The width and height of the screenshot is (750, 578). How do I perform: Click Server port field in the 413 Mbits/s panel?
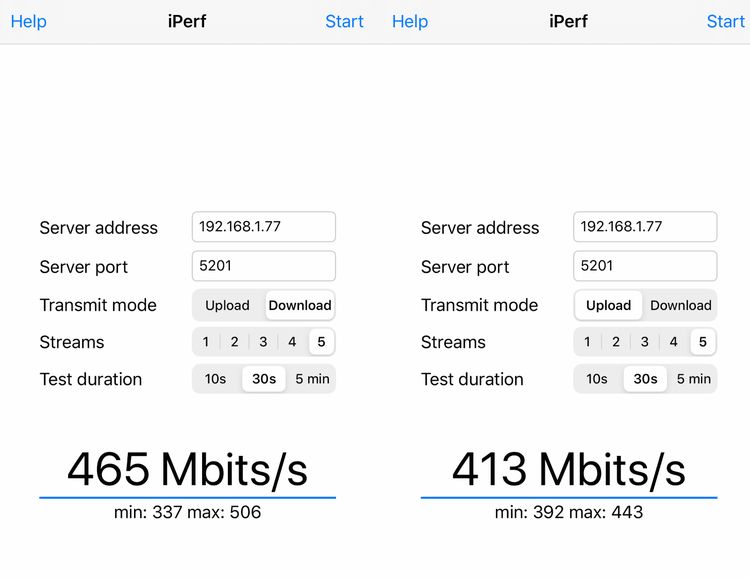click(x=645, y=266)
